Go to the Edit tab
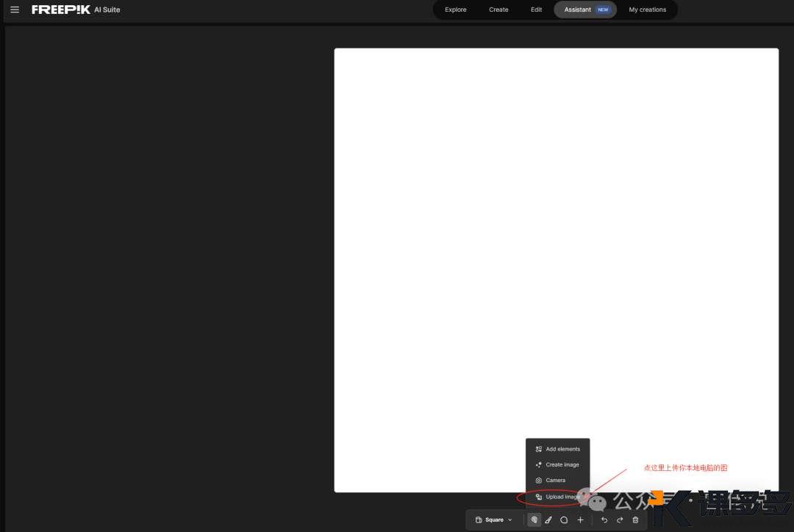 coord(537,10)
